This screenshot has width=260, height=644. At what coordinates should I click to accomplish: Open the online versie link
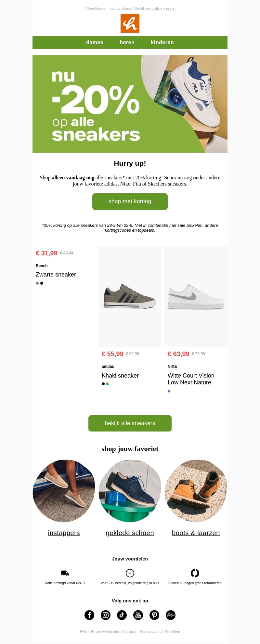point(163,9)
